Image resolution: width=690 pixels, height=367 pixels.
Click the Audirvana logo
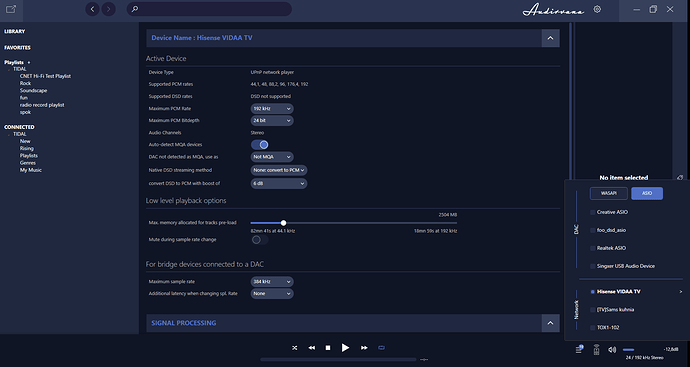click(553, 10)
